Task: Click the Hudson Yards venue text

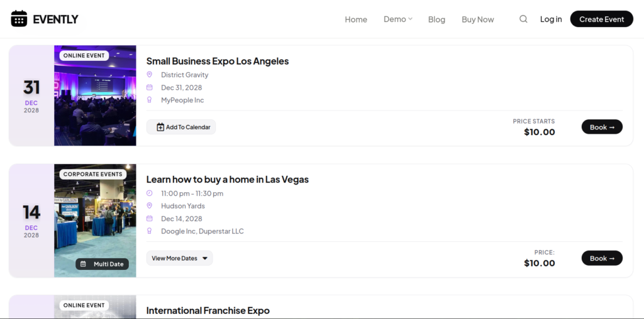Action: click(183, 206)
